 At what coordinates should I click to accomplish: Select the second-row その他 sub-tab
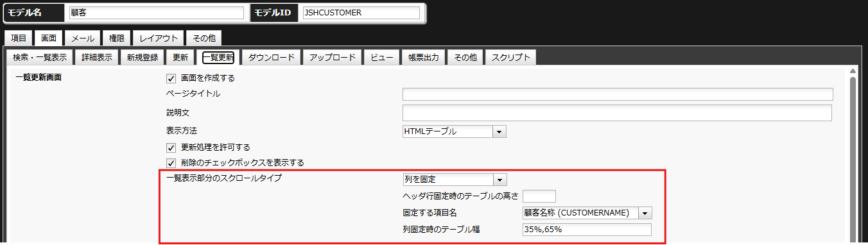click(465, 57)
